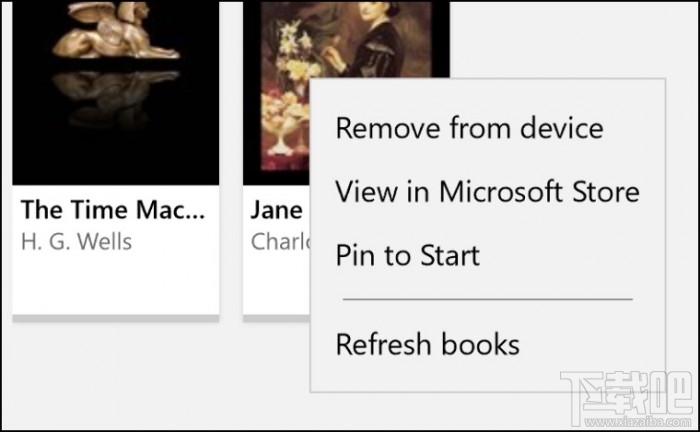Click progress bar beneath Time Machine card
The width and height of the screenshot is (700, 432).
pos(115,318)
